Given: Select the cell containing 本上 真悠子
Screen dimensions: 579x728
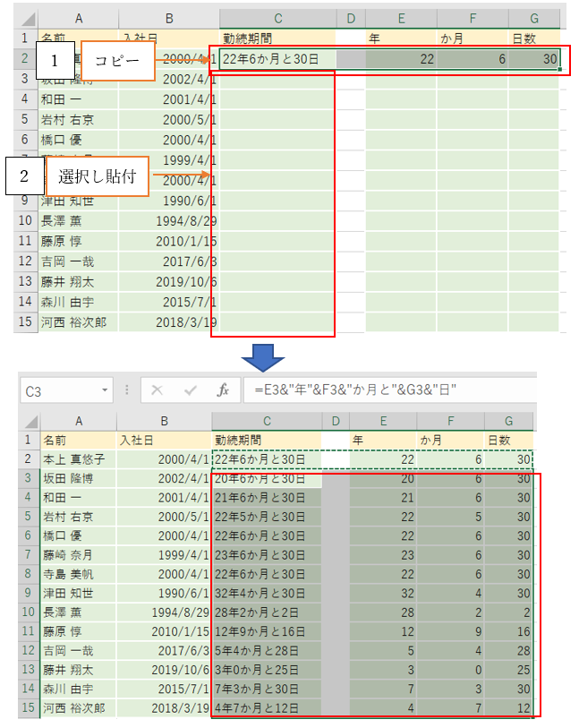Looking at the screenshot, I should pos(79,459).
